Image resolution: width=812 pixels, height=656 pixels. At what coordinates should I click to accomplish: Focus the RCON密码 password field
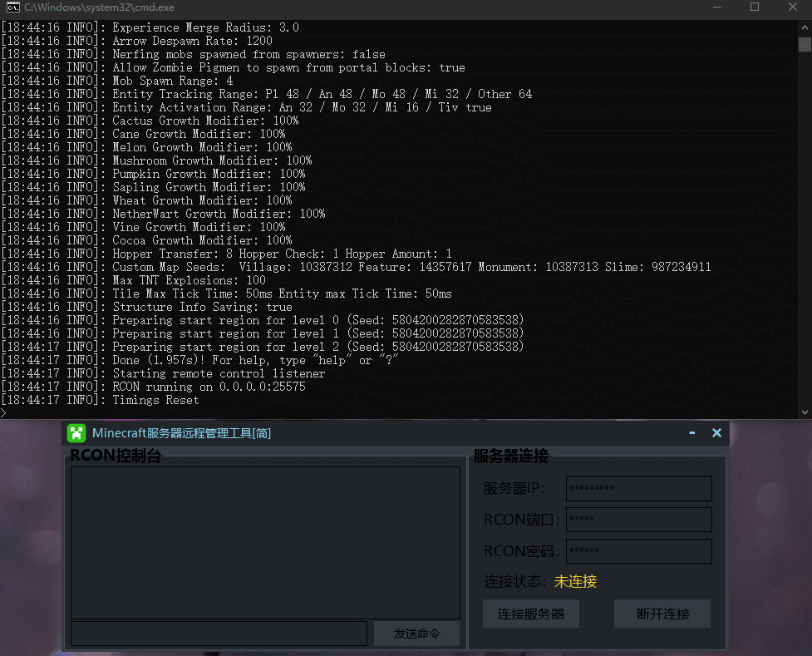click(638, 551)
